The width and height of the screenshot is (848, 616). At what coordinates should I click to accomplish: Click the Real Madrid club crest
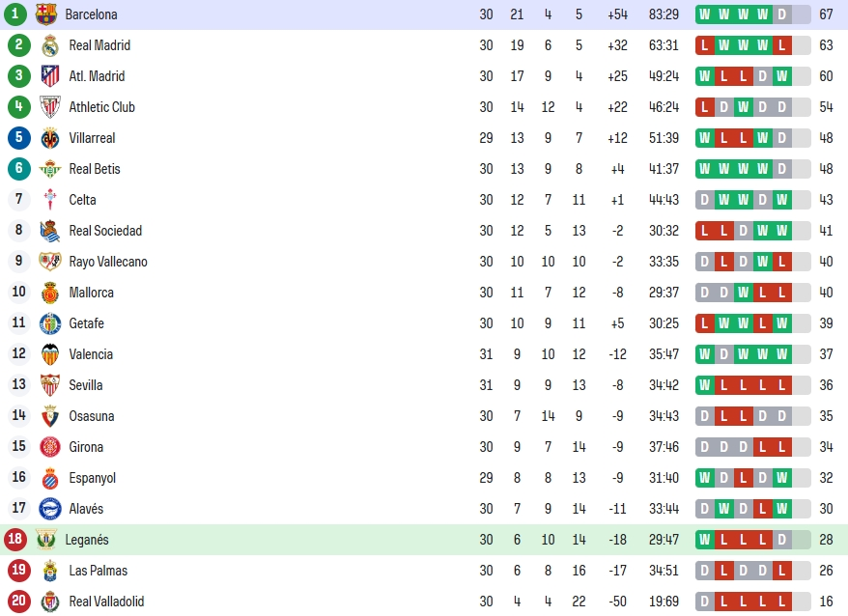[50, 45]
